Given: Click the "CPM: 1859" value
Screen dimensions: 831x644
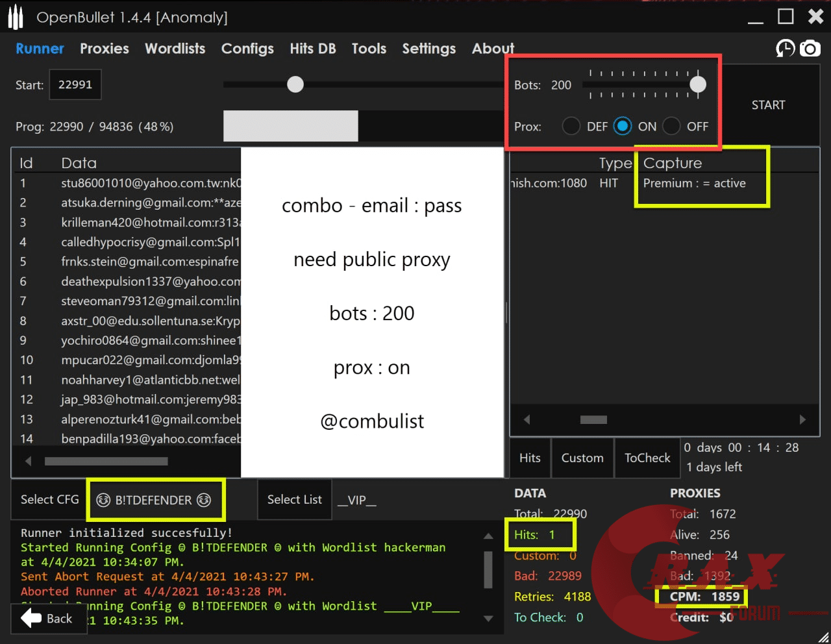Looking at the screenshot, I should 705,597.
